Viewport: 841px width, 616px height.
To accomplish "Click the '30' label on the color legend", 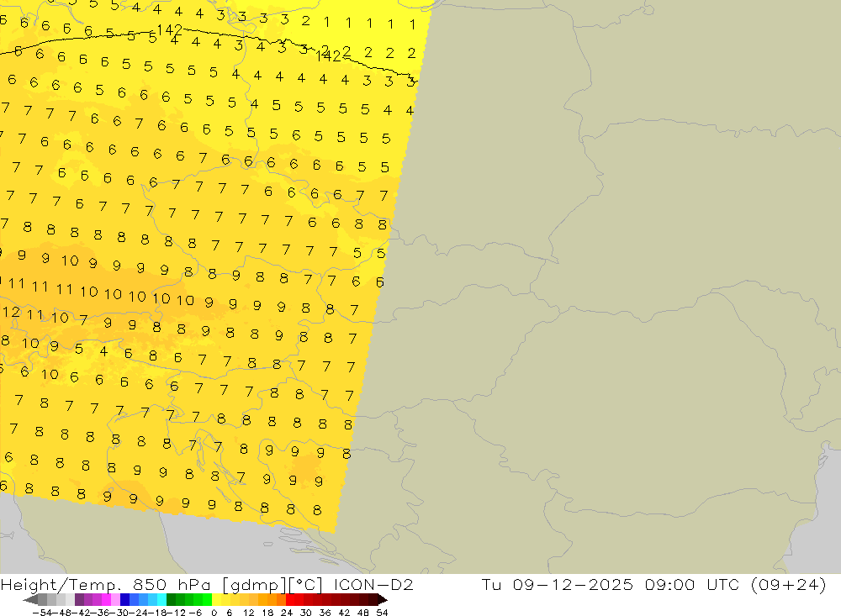I will click(x=305, y=613).
